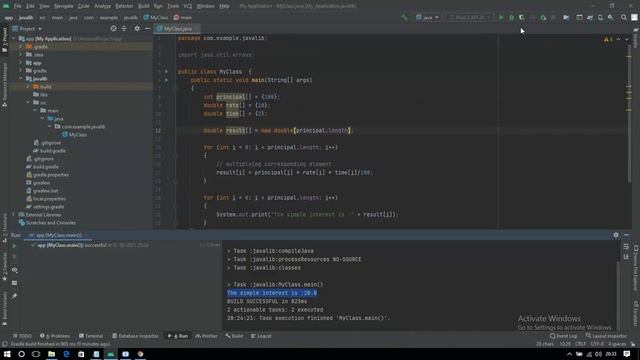
Task: Run the app with the green play button
Action: click(501, 18)
